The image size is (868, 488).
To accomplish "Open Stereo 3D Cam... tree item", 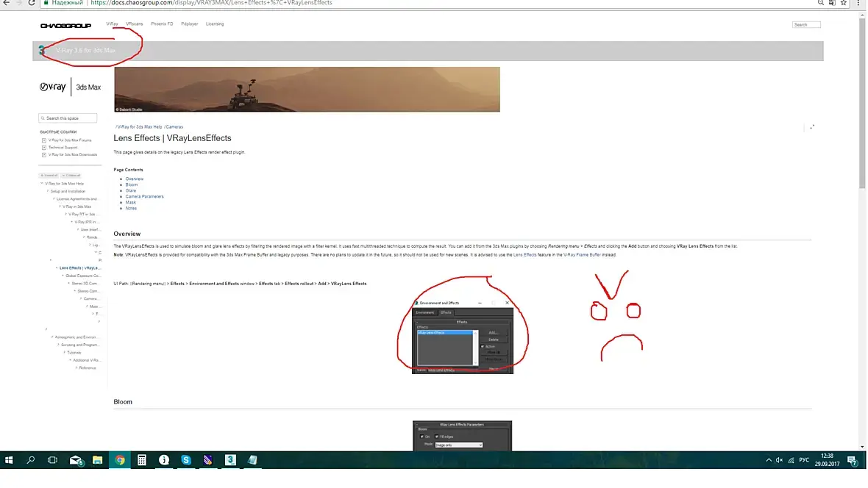I will [x=85, y=283].
